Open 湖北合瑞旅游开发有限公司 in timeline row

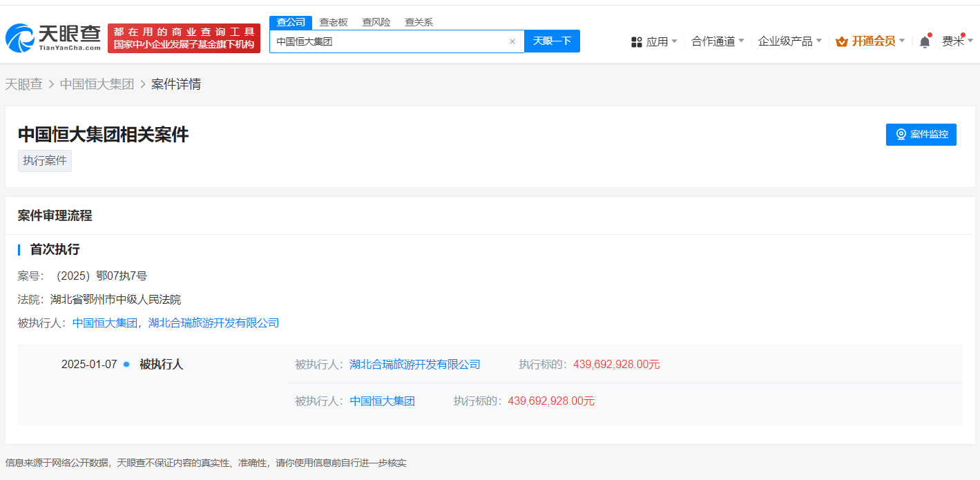[415, 364]
